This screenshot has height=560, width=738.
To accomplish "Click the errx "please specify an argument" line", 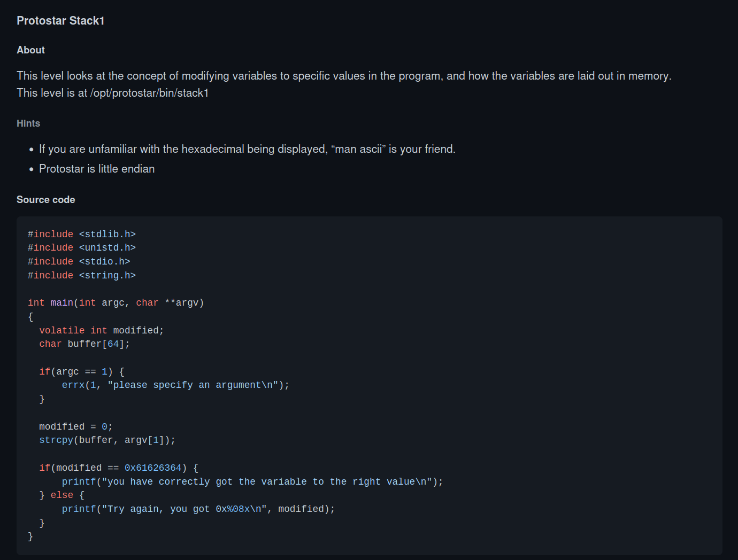I will pos(175,385).
